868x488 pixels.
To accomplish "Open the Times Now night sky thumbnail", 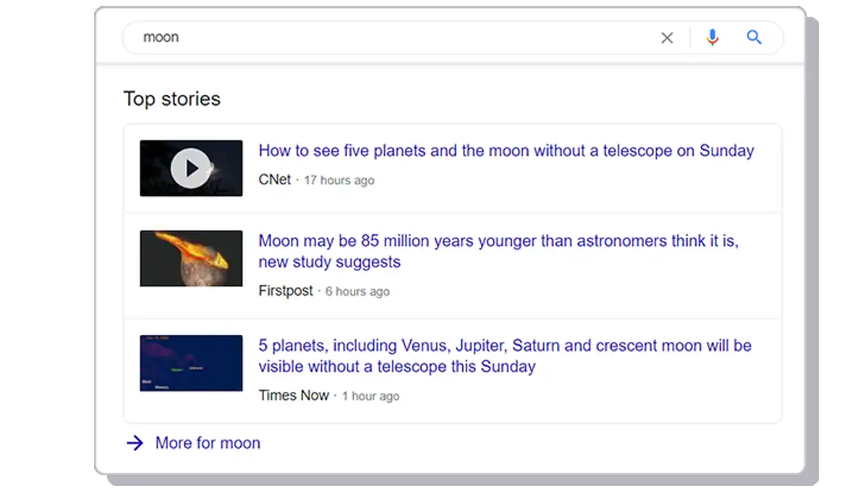I will point(191,363).
